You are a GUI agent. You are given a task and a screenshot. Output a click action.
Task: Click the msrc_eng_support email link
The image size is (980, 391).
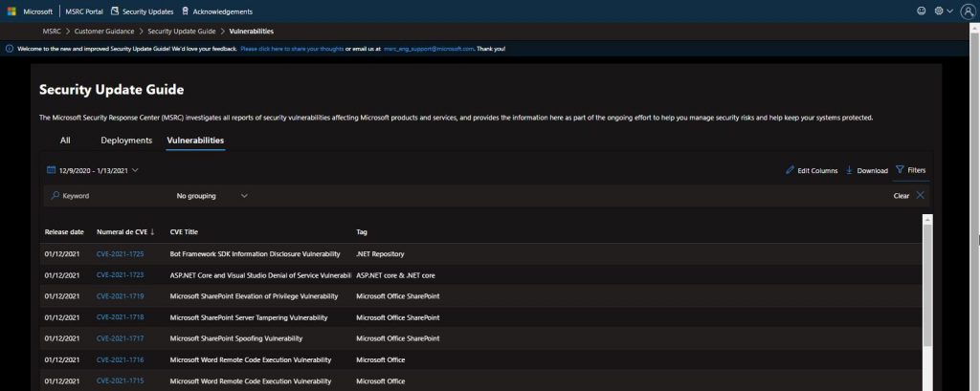(429, 49)
